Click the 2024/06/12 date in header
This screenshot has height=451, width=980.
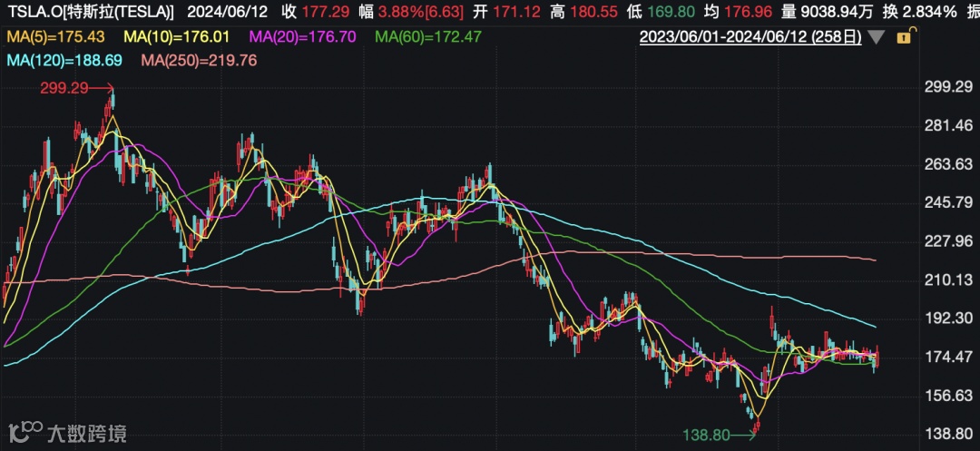coord(227,11)
